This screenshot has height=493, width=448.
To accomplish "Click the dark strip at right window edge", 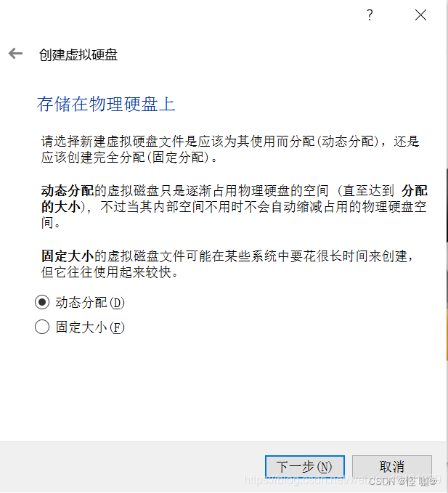I will tap(447, 206).
